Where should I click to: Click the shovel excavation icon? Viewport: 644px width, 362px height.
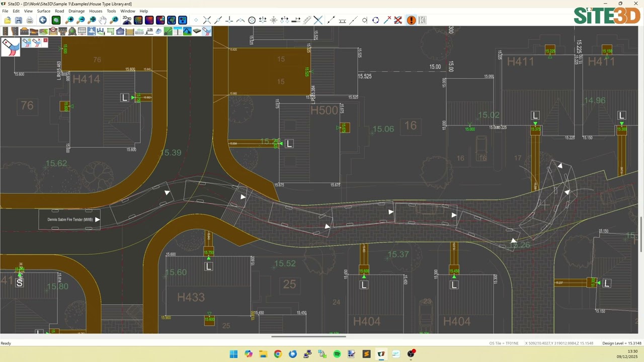pos(168,31)
